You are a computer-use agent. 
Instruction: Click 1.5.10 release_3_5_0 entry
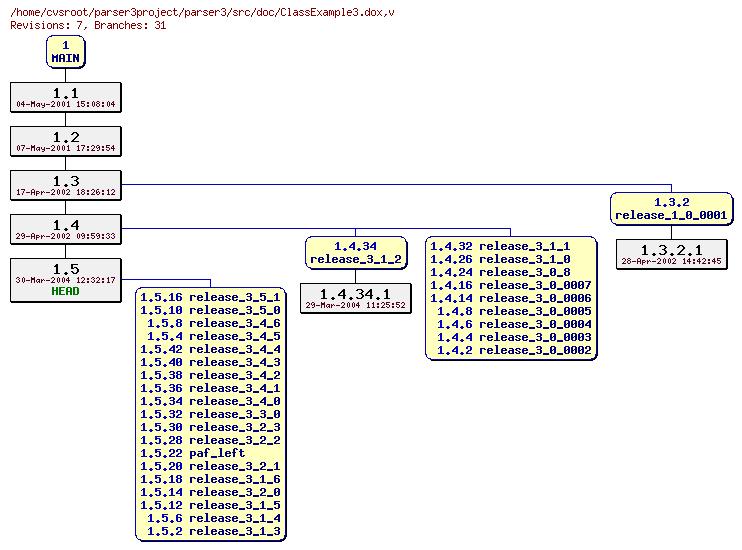tap(210, 310)
